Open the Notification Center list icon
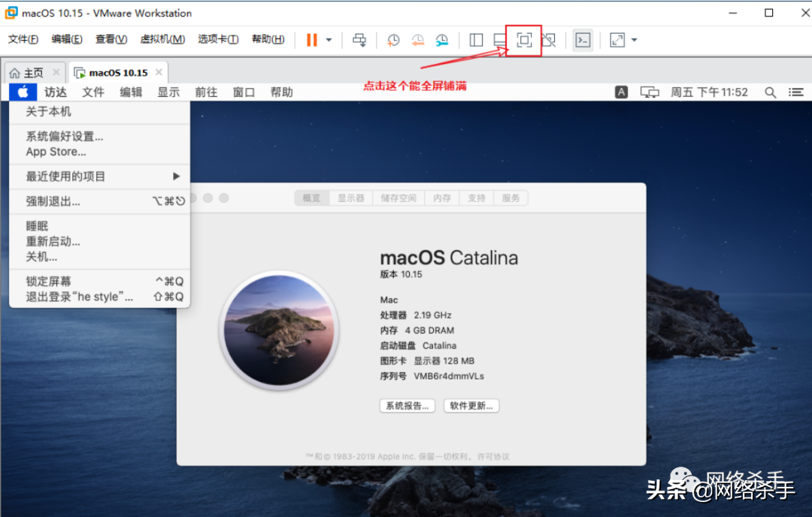The width and height of the screenshot is (812, 517). point(796,92)
